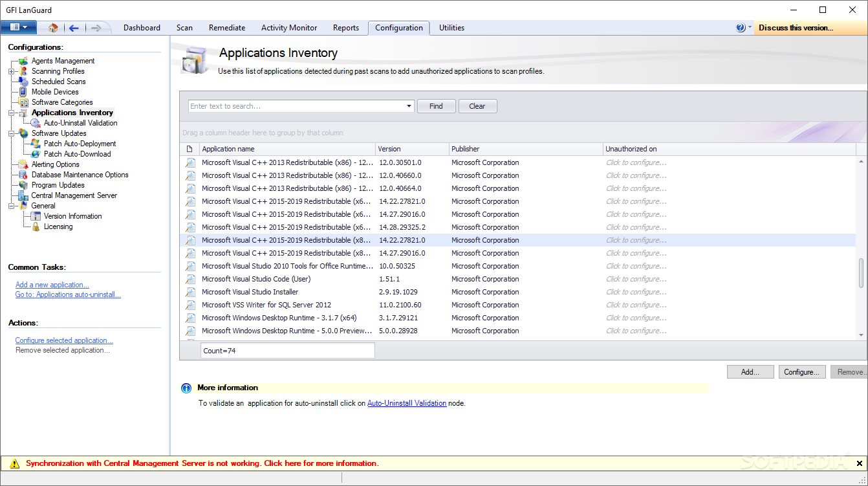Image resolution: width=868 pixels, height=486 pixels.
Task: Open the help question mark icon
Action: (x=741, y=28)
